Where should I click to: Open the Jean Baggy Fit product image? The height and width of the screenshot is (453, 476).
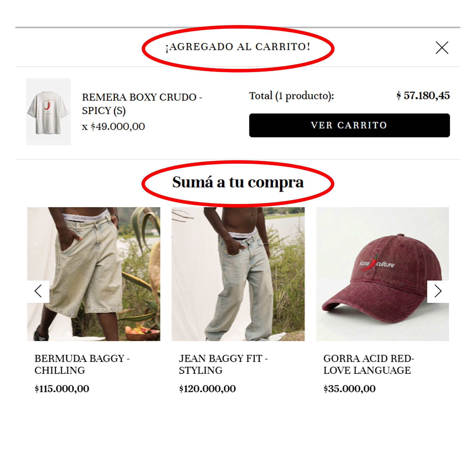point(238,274)
